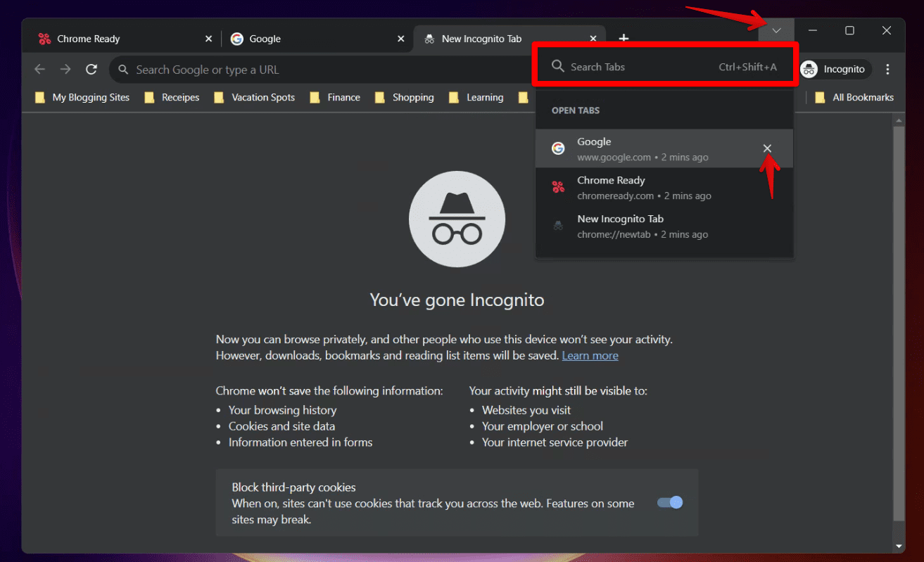Viewport: 924px width, 562px height.
Task: Click the incognito icon in tabs list
Action: pyautogui.click(x=558, y=226)
